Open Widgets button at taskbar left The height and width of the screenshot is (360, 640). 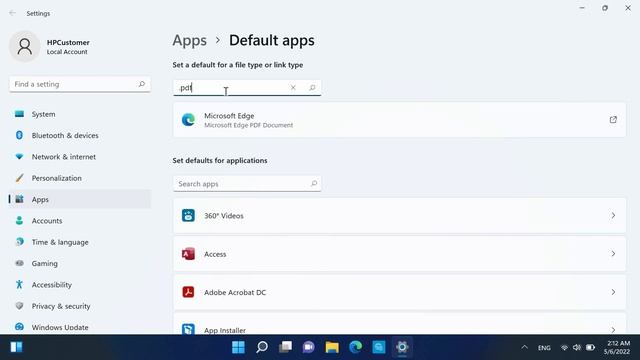16,347
